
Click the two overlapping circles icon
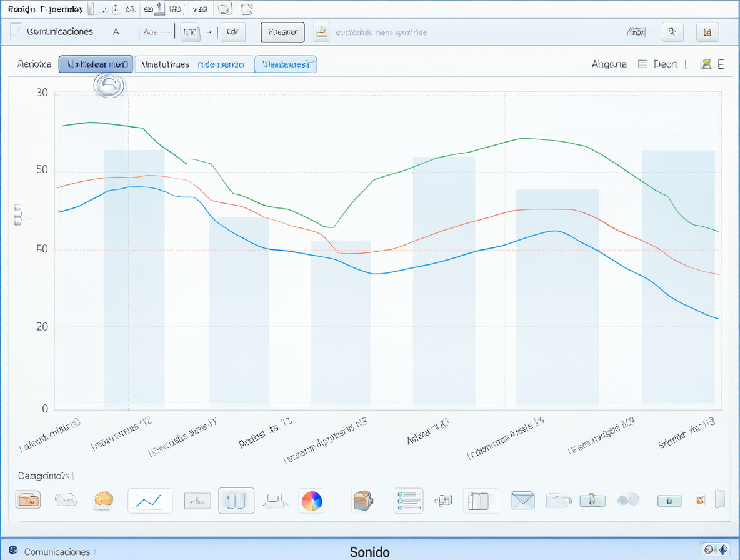click(628, 499)
